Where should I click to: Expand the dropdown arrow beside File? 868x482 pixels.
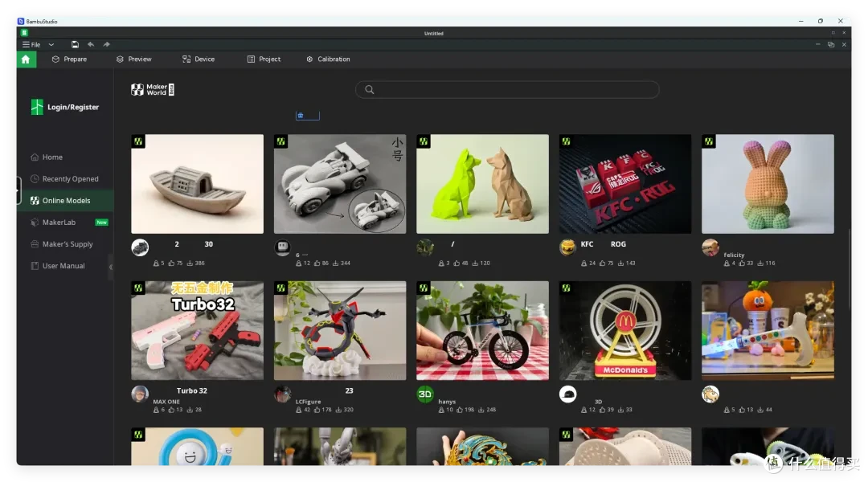51,44
